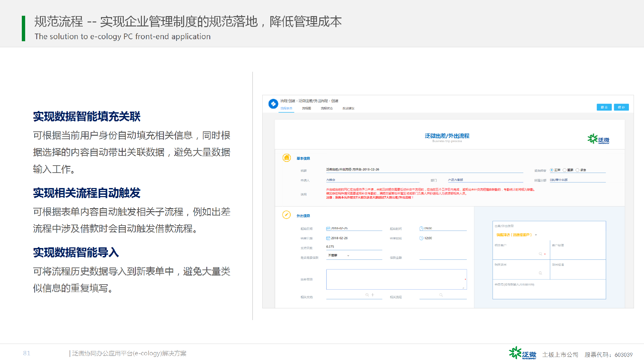Click the 支持天数 field showing 0.375

pyautogui.click(x=354, y=247)
